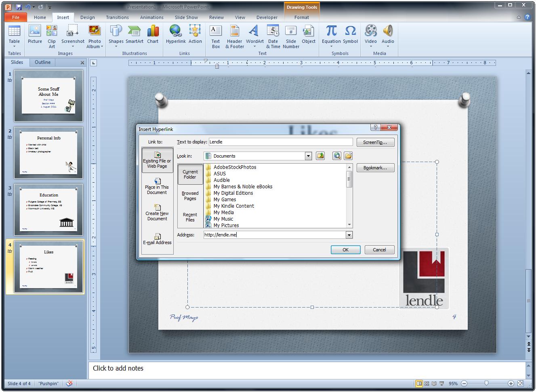Screen dimensions: 536x392
Task: Switch to the Animations ribbon tab
Action: point(151,17)
